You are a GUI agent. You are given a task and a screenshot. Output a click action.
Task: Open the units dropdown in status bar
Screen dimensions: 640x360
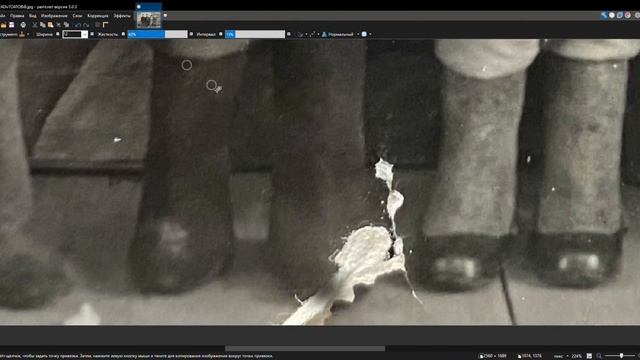[x=561, y=356]
